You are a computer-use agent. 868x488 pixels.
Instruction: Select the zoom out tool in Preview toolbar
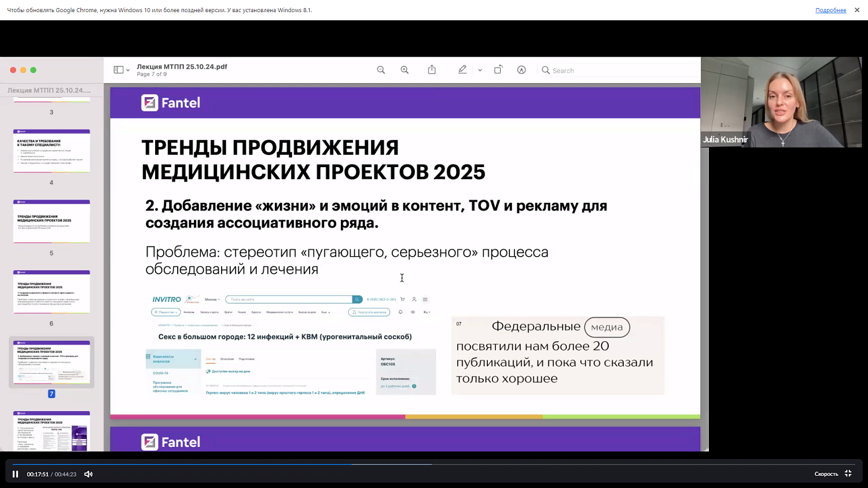pos(381,69)
